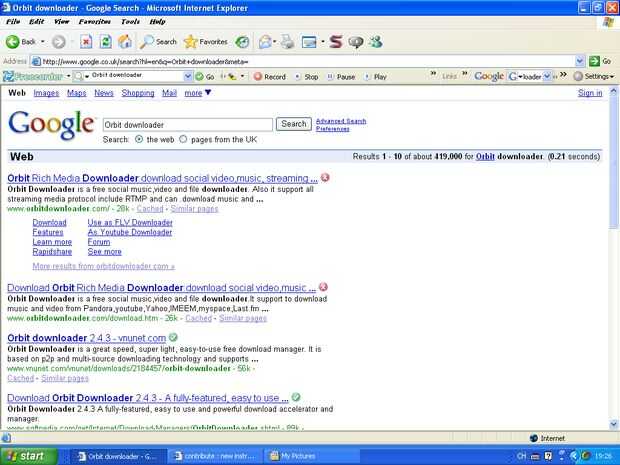Click the Record button on Freecorder toolbar
Image resolution: width=620 pixels, height=465 pixels.
pyautogui.click(x=270, y=77)
